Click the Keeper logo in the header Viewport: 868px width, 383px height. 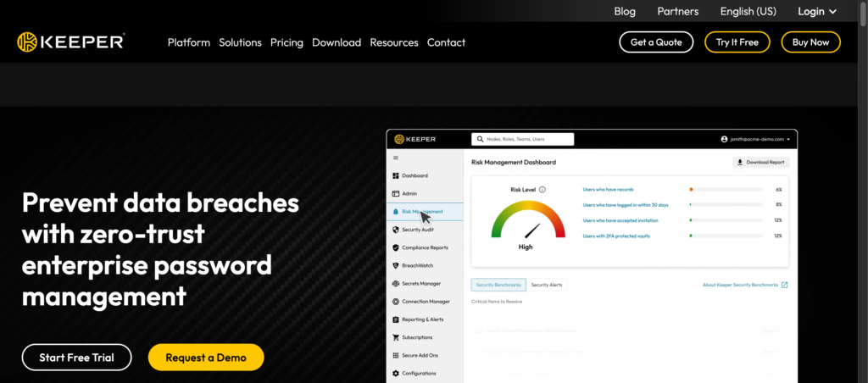tap(71, 42)
